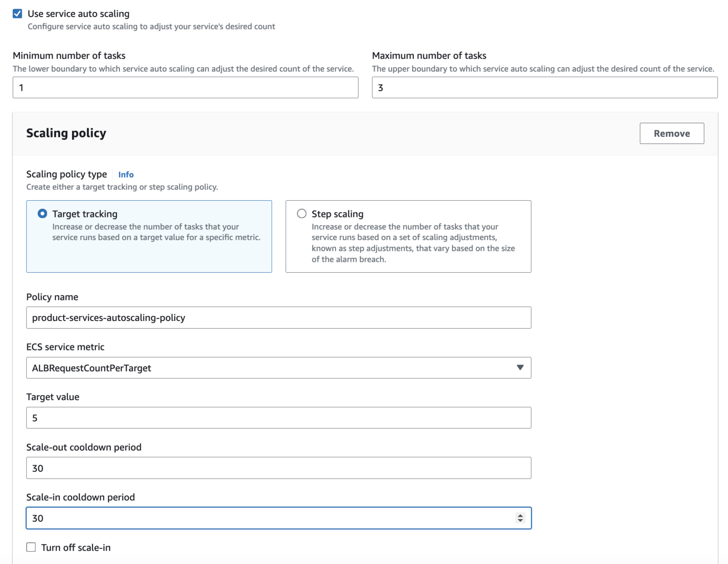Screen dimensions: 728x564
Task: Click the Scale-out cooldown period field
Action: click(x=278, y=467)
